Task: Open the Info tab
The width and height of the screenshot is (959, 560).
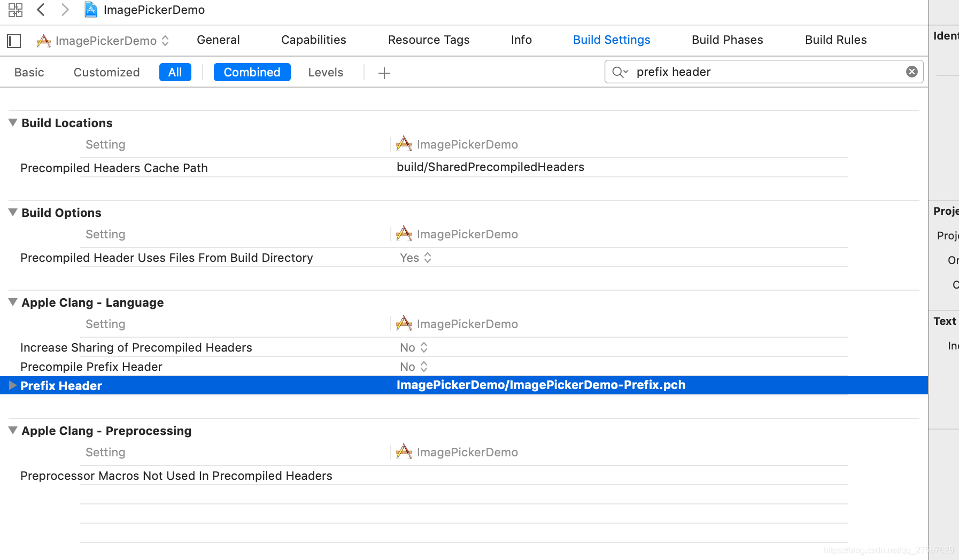Action: (521, 40)
